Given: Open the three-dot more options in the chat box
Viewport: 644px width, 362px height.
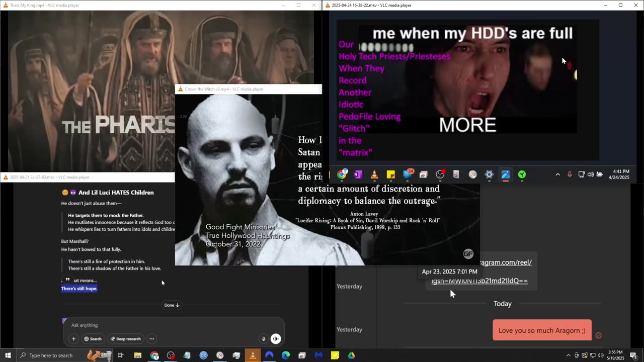Looking at the screenshot, I should coord(151,339).
